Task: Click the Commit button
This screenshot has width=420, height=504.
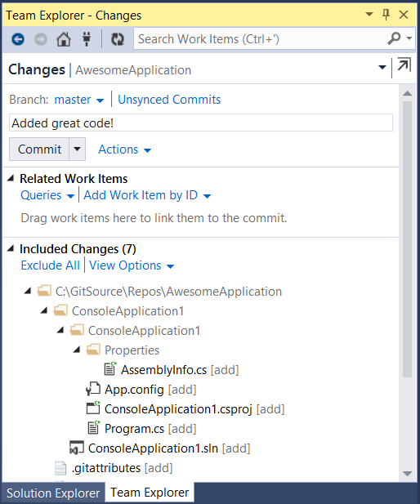Action: (39, 149)
